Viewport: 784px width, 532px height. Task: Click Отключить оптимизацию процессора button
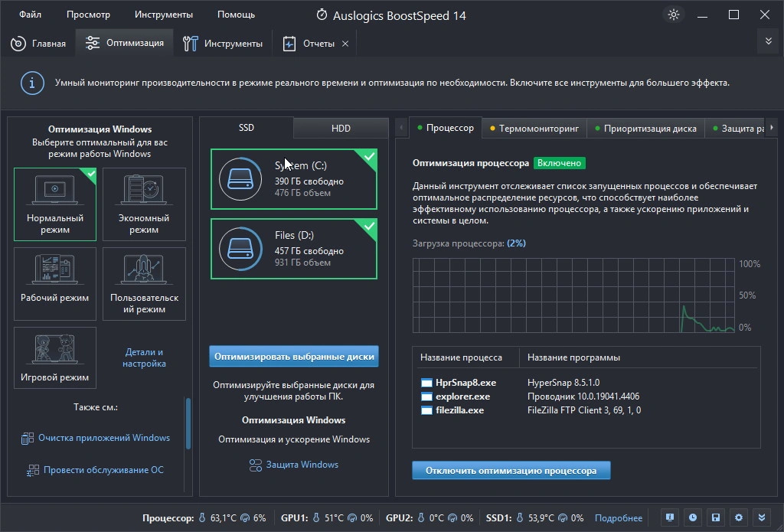tap(511, 471)
